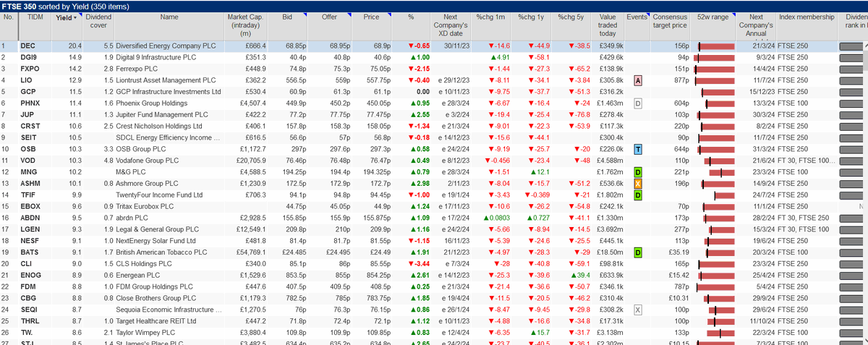Sort by the Dividend cover column header
The image size is (868, 345).
[x=99, y=20]
